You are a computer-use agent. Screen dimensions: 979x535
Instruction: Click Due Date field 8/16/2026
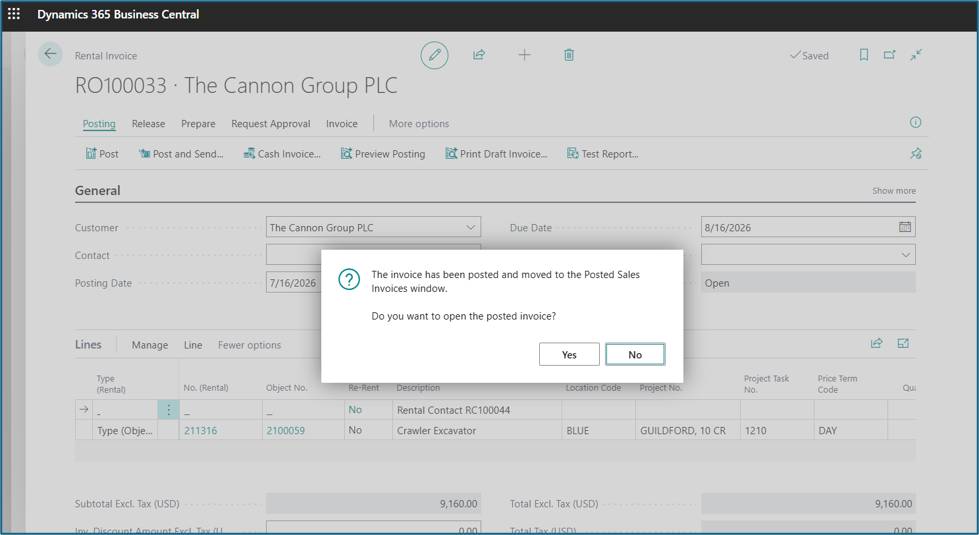point(808,227)
